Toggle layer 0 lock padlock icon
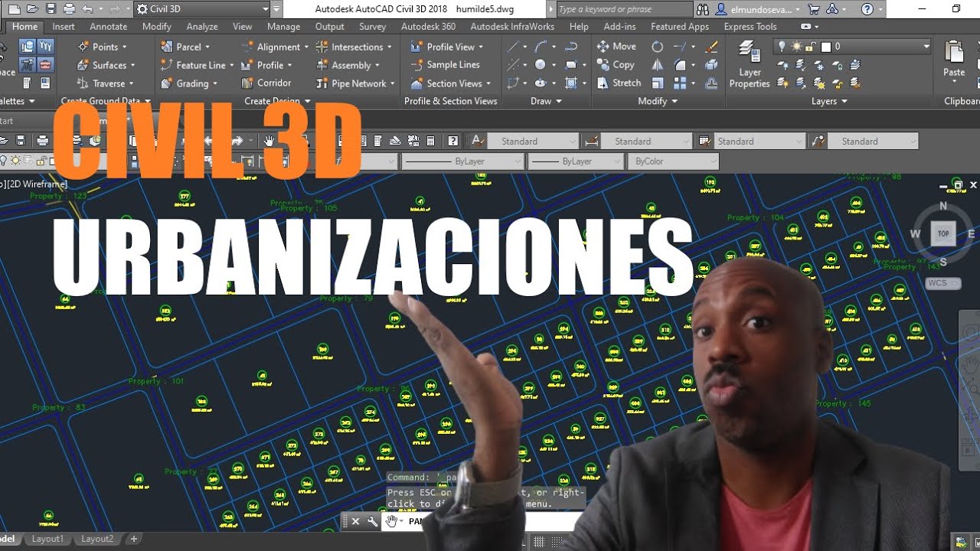 [810, 47]
